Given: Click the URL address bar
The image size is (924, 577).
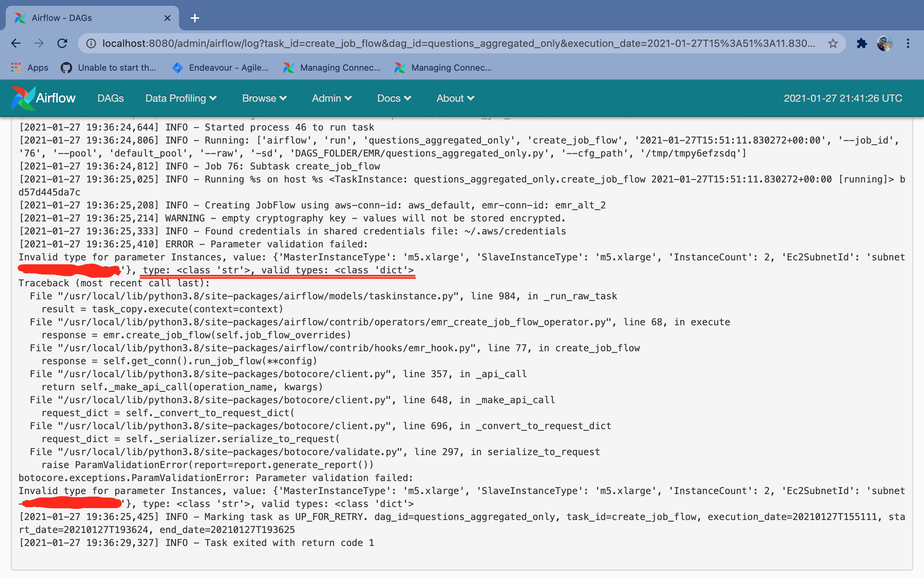Looking at the screenshot, I should [458, 44].
